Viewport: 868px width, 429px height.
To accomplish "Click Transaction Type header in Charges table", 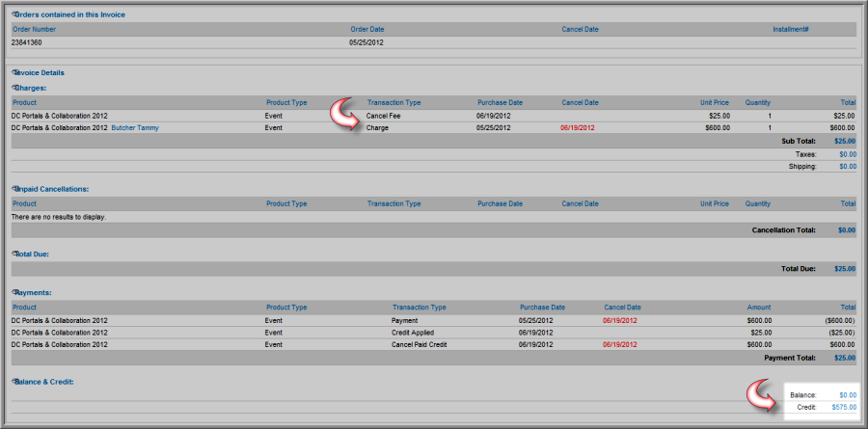I will 393,102.
